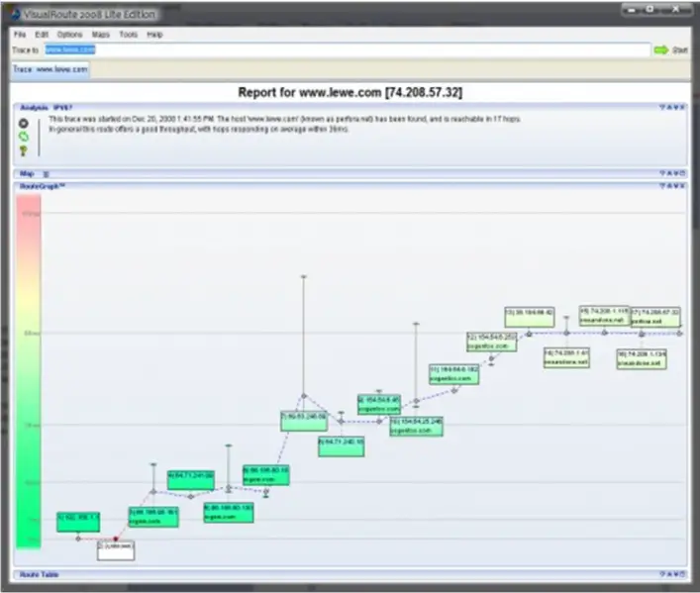The image size is (700, 593).
Task: Move the RouteGraph panel up with its arrow
Action: (x=669, y=186)
